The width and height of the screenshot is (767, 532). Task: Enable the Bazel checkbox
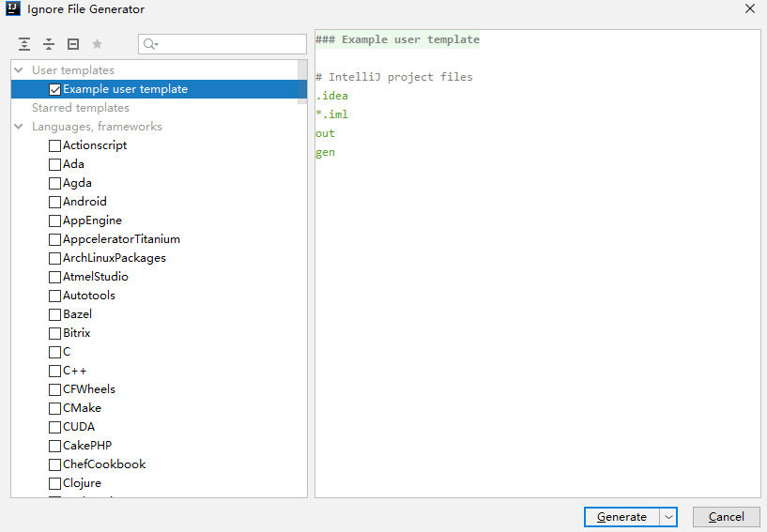(54, 314)
